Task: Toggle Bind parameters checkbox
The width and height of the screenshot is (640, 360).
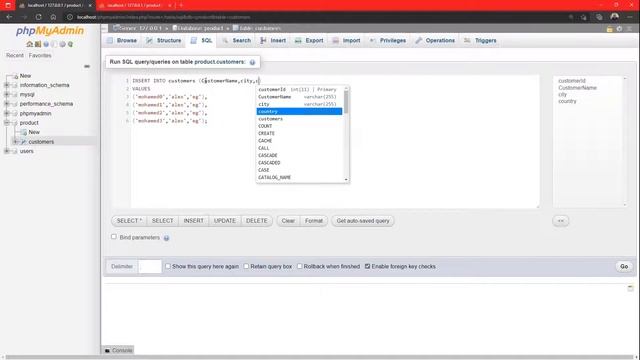Action: [x=114, y=237]
